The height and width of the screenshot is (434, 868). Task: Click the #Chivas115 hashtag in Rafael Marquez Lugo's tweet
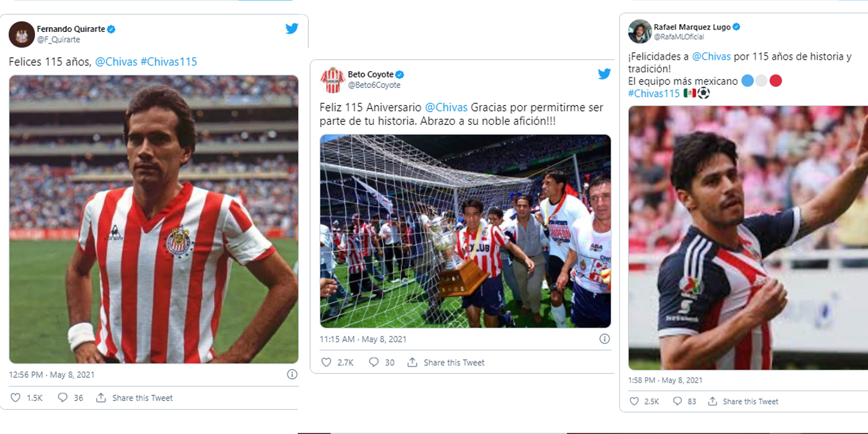coord(654,93)
